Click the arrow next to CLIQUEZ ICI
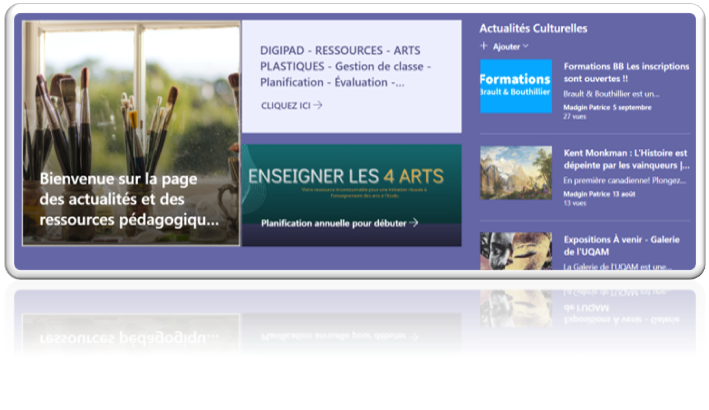Viewport: 709px width, 410px height. click(x=318, y=104)
